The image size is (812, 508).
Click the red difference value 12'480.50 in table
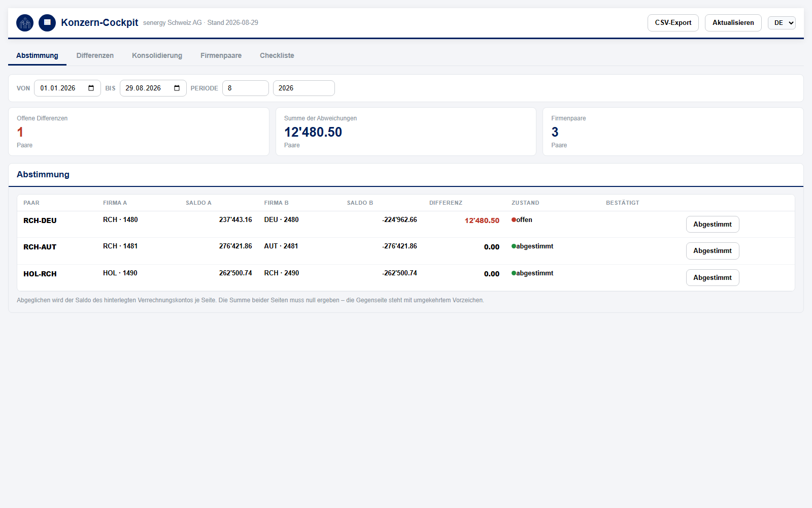(x=482, y=221)
